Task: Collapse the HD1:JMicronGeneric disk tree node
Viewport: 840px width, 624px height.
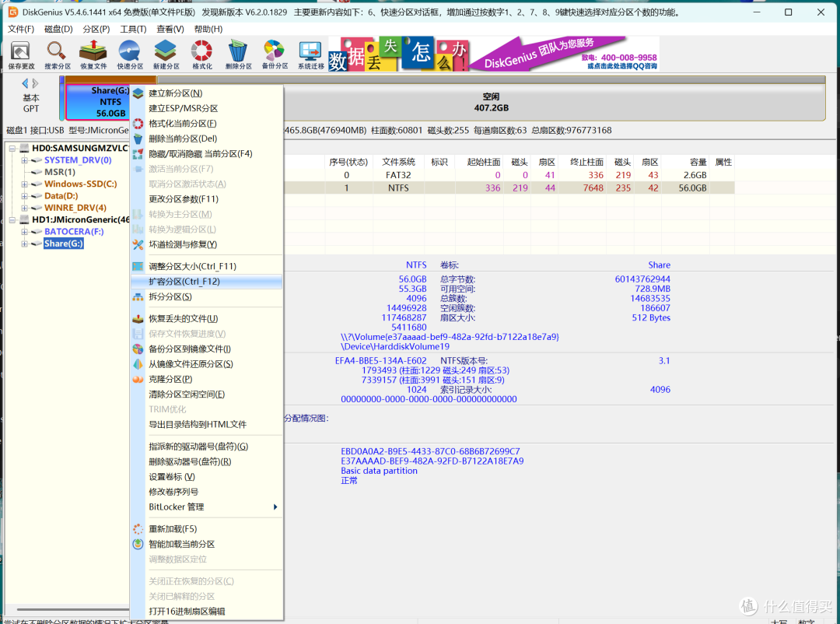Action: (x=12, y=219)
